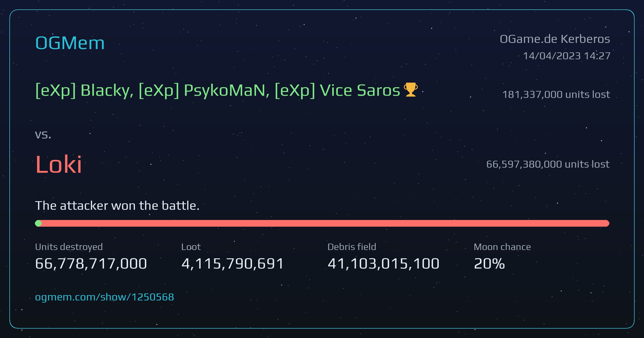Click the Units destroyed value 66,778,717,000
Viewport: 644px width, 338px height.
[91, 264]
